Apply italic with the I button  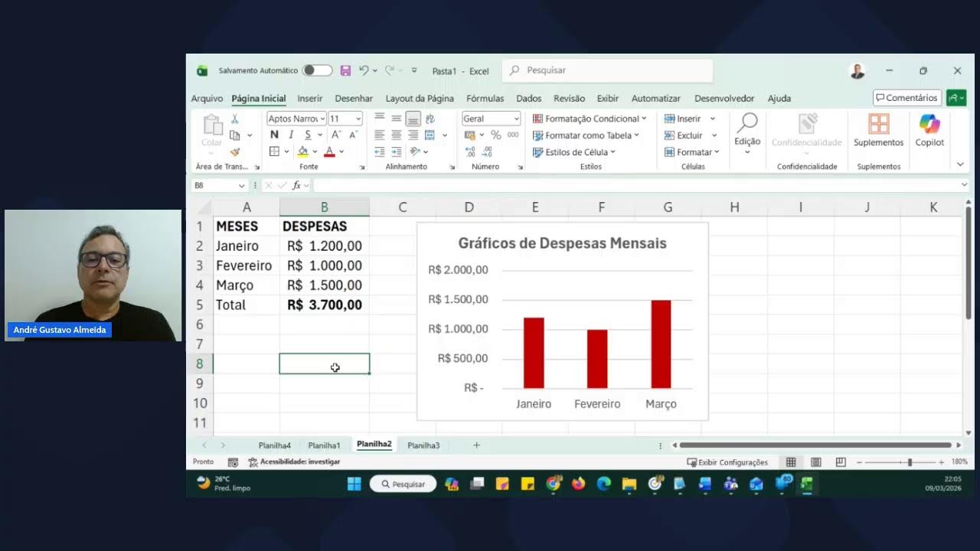291,135
